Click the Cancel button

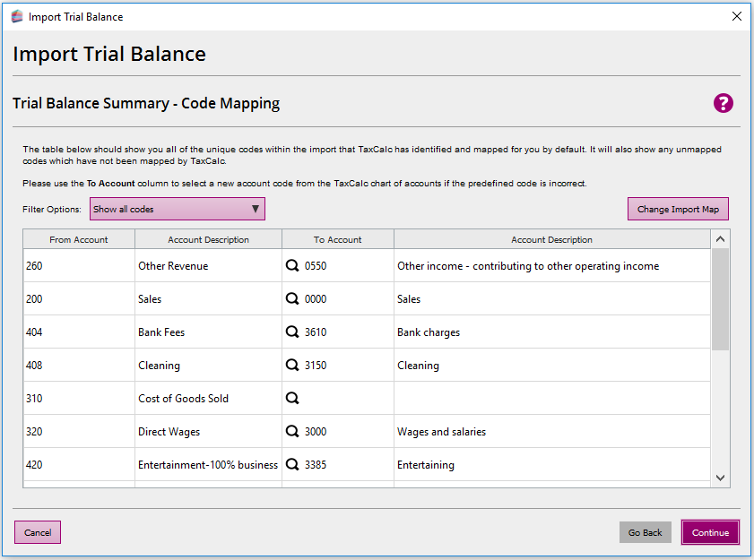point(38,532)
